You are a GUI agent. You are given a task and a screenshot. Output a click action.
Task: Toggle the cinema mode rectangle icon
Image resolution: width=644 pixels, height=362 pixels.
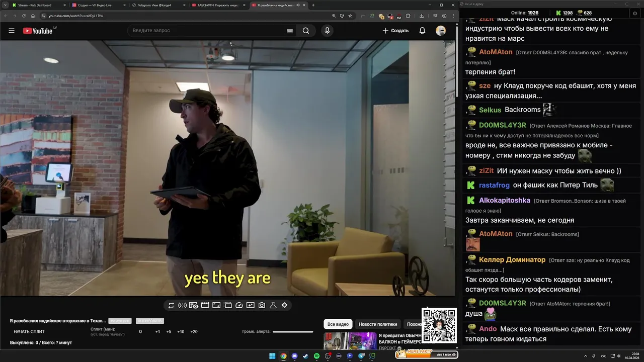pos(216,305)
